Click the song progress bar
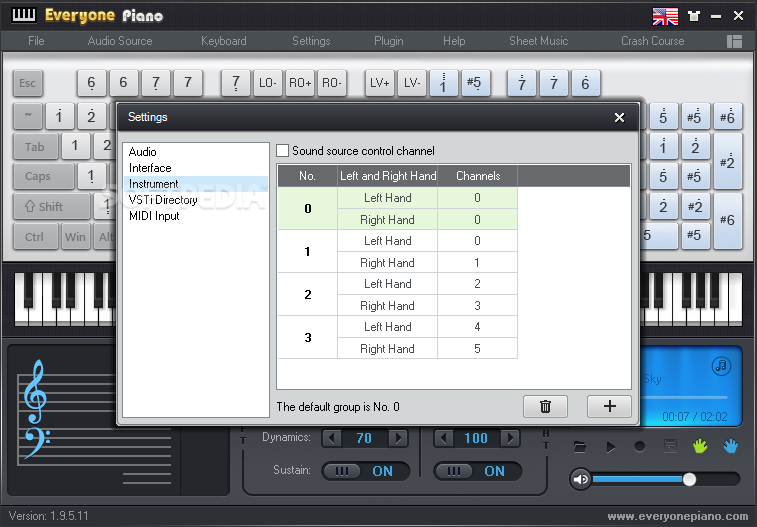The width and height of the screenshot is (757, 527). pos(685,398)
